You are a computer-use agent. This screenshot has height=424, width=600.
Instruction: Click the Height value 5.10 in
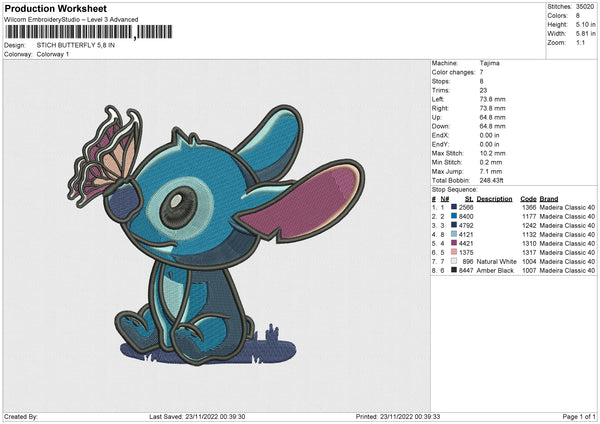tap(585, 24)
